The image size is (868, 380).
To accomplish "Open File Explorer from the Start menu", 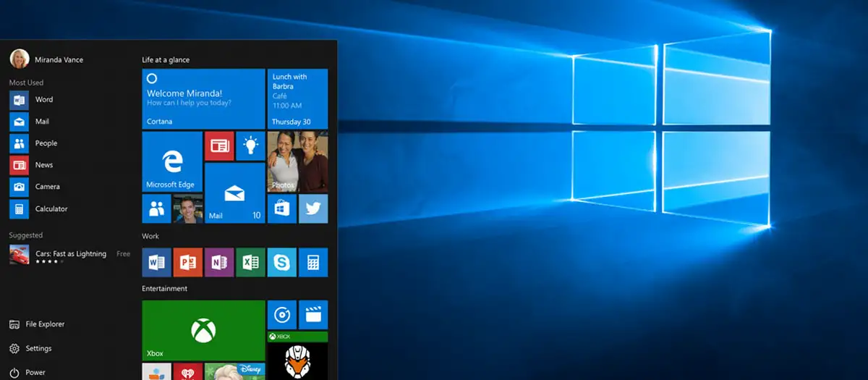I will pyautogui.click(x=45, y=324).
